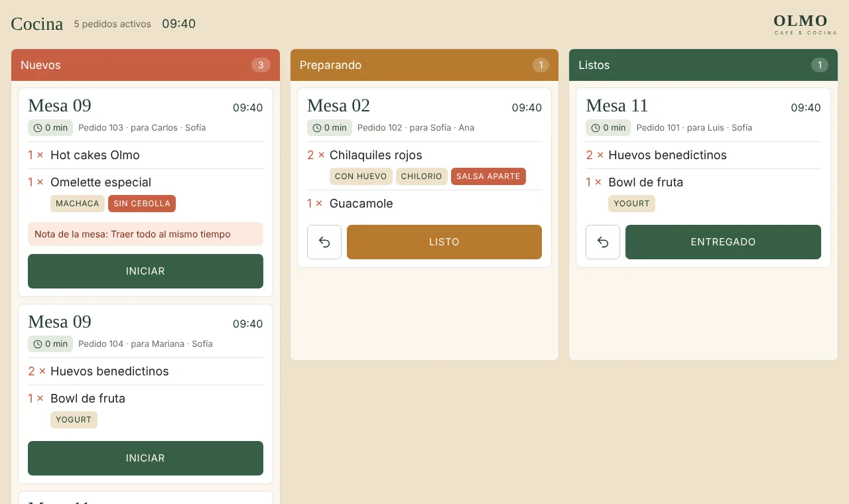Click the CHILORIO modifier tag
849x504 pixels.
pos(422,176)
